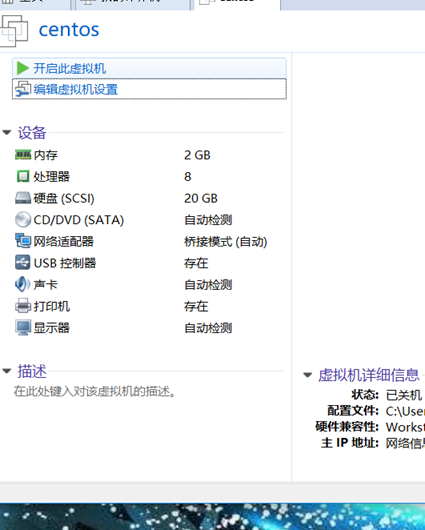Click the 设备 section heading

coord(32,132)
